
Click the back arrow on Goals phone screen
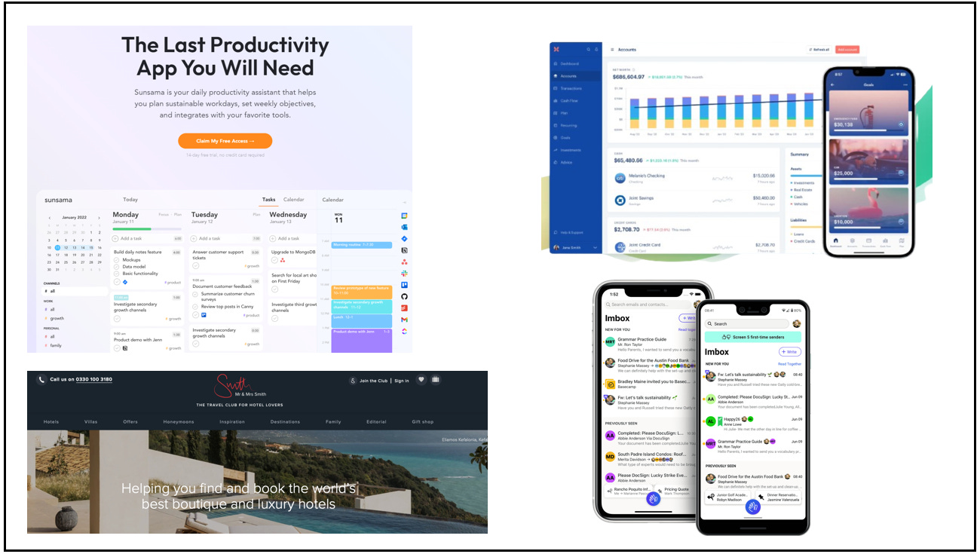tap(832, 84)
